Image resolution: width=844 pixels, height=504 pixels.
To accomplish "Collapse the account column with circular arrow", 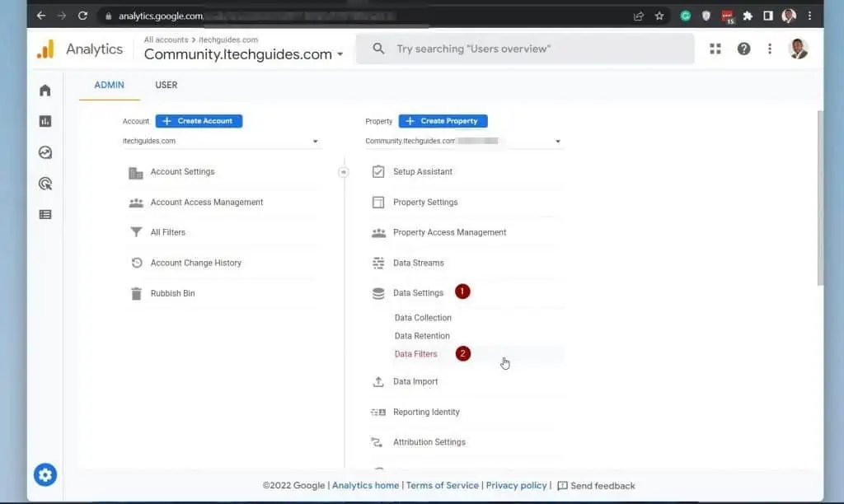I will tap(344, 172).
